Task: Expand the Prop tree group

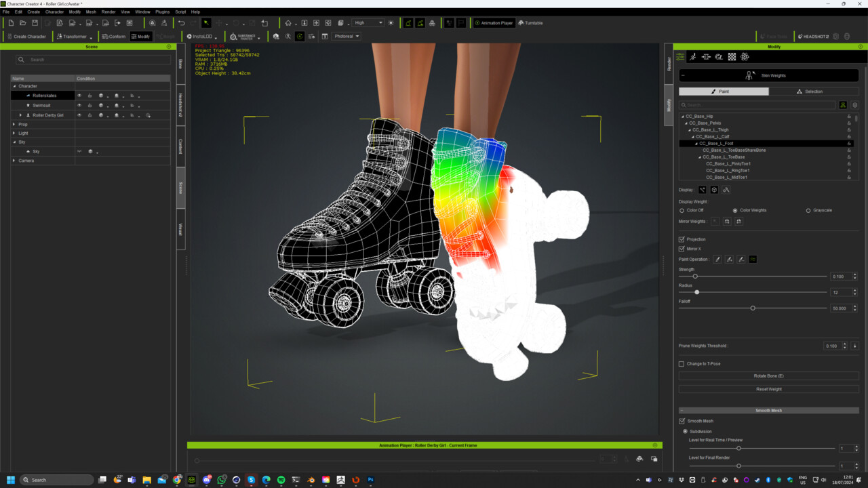Action: [14, 125]
